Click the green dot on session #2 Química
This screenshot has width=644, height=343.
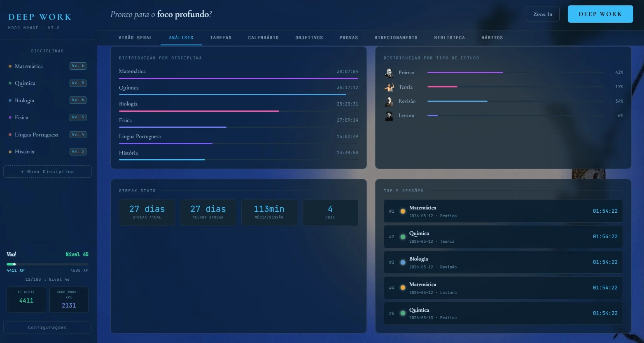tap(403, 237)
